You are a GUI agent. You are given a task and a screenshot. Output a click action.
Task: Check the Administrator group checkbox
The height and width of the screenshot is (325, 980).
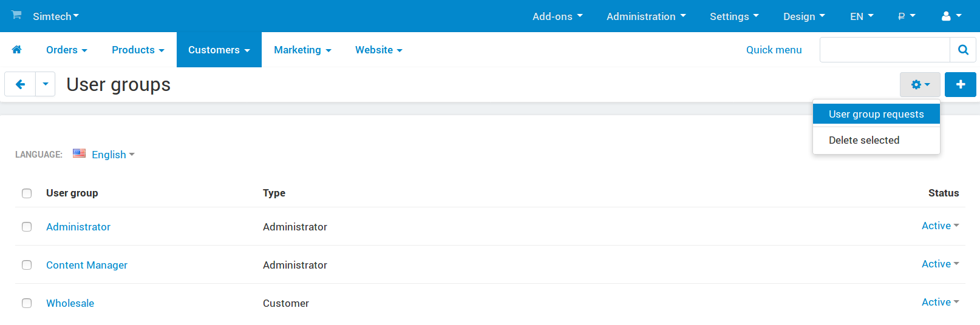pos(27,227)
